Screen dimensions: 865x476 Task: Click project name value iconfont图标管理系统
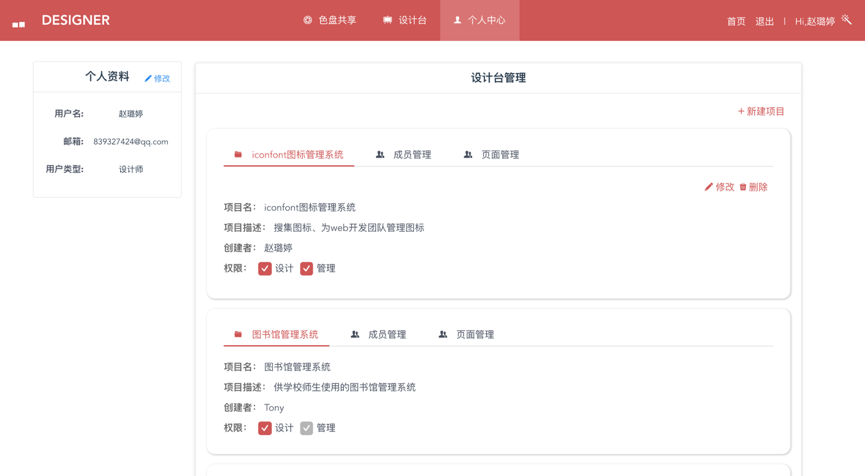[x=309, y=207]
